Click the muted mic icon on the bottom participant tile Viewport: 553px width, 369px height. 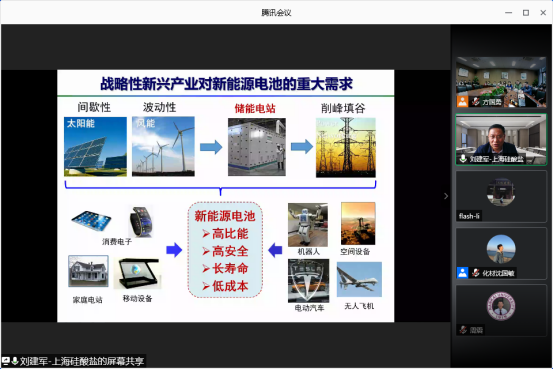coord(463,329)
